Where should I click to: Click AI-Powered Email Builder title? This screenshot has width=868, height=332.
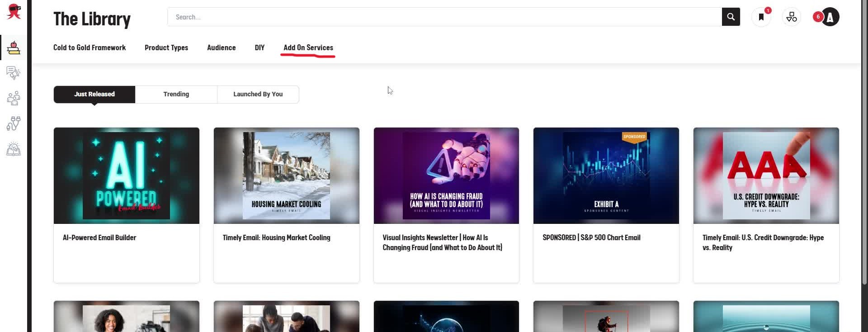[99, 237]
